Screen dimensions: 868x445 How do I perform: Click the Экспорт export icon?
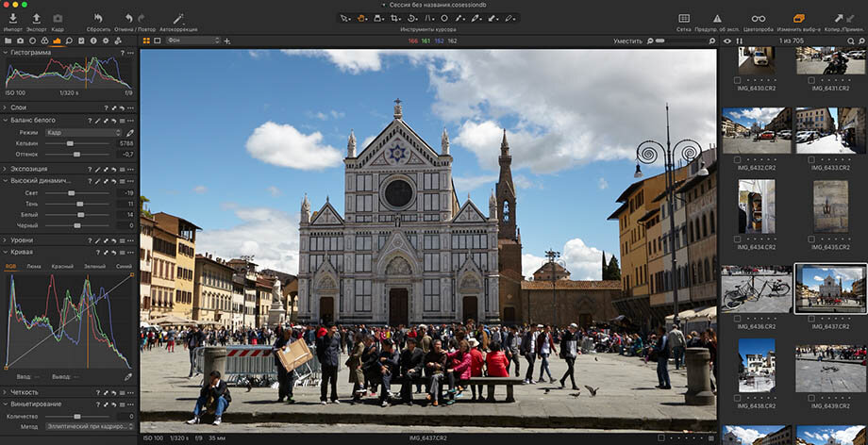point(37,18)
